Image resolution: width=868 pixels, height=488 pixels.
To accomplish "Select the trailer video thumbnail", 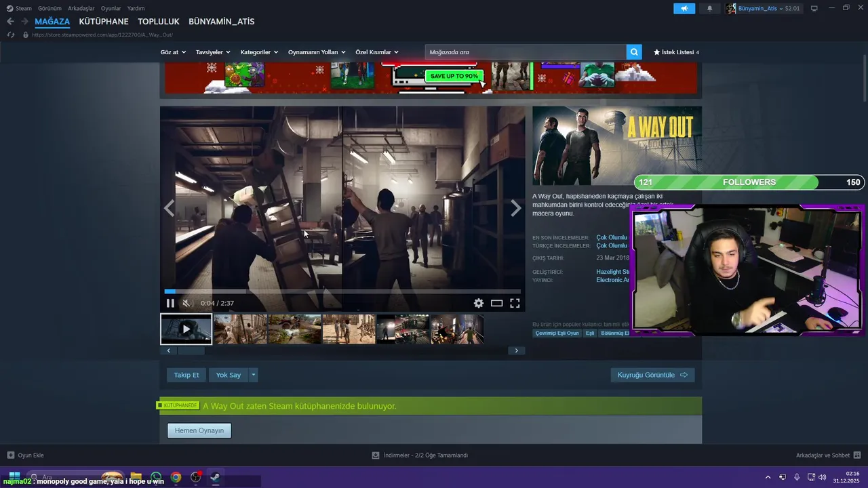I will (x=186, y=329).
